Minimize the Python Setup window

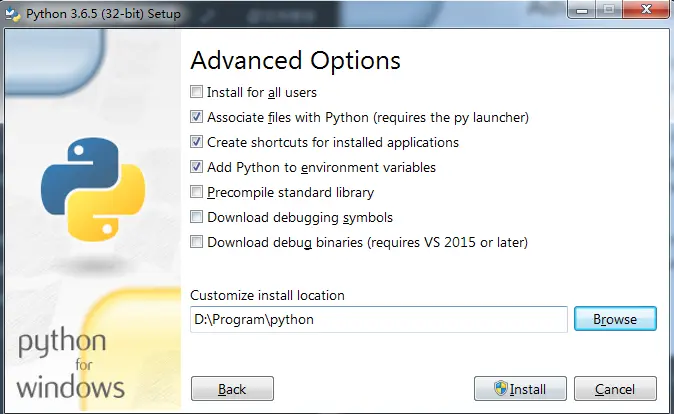582,9
